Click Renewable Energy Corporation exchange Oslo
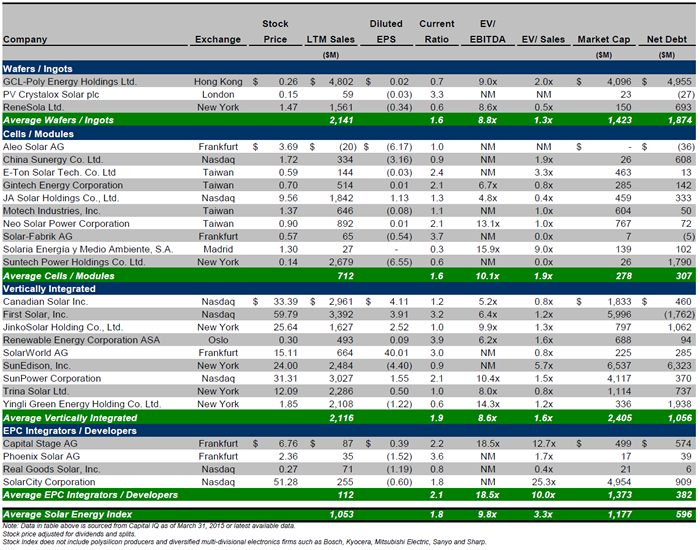The width and height of the screenshot is (700, 550). pos(218,340)
